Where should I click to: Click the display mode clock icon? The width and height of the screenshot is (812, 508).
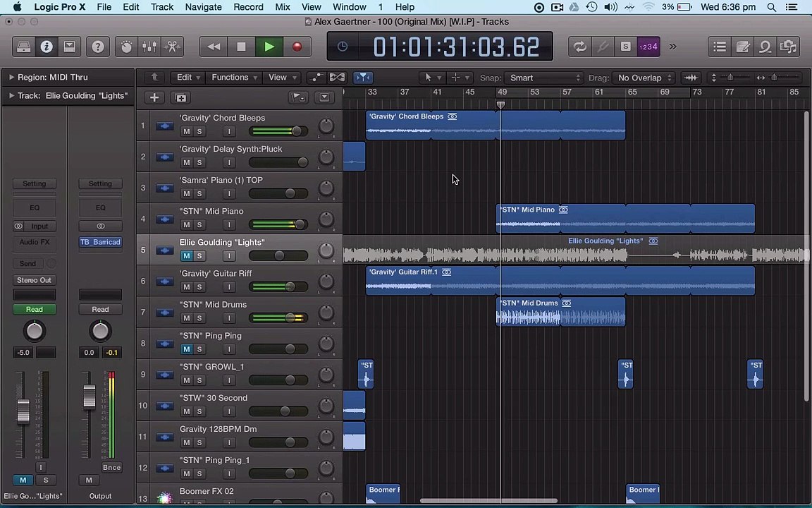tap(343, 47)
